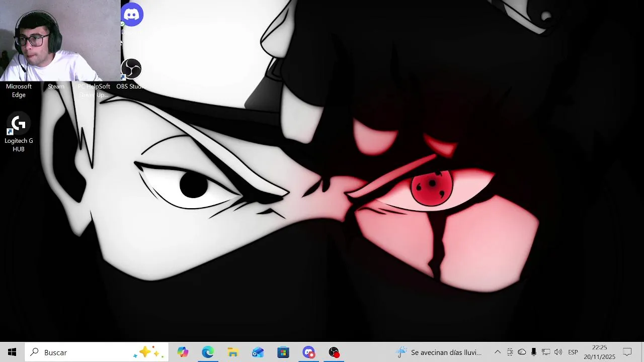Select the Microsoft Edge desktop label
Screen dimensions: 644x362
[x=19, y=90]
